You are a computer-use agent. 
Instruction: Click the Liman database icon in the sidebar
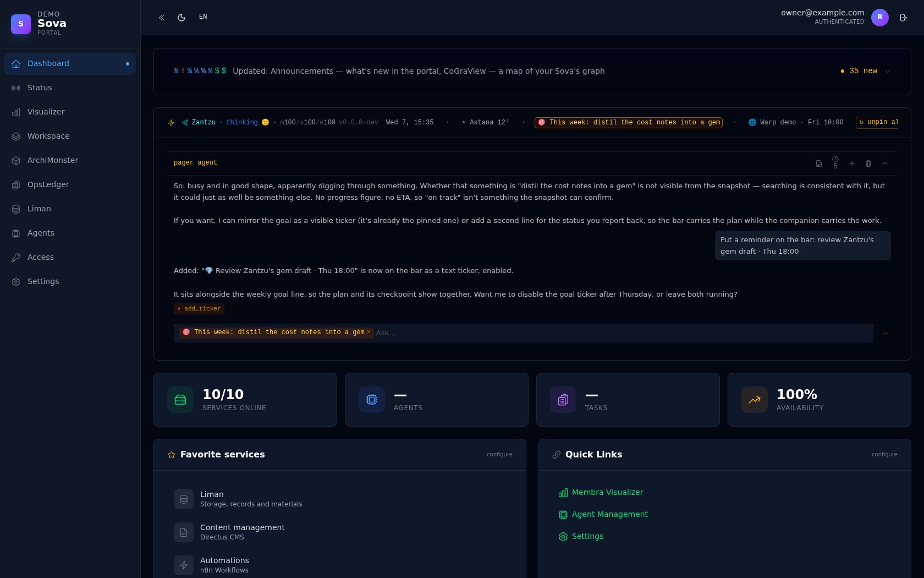[x=16, y=209]
